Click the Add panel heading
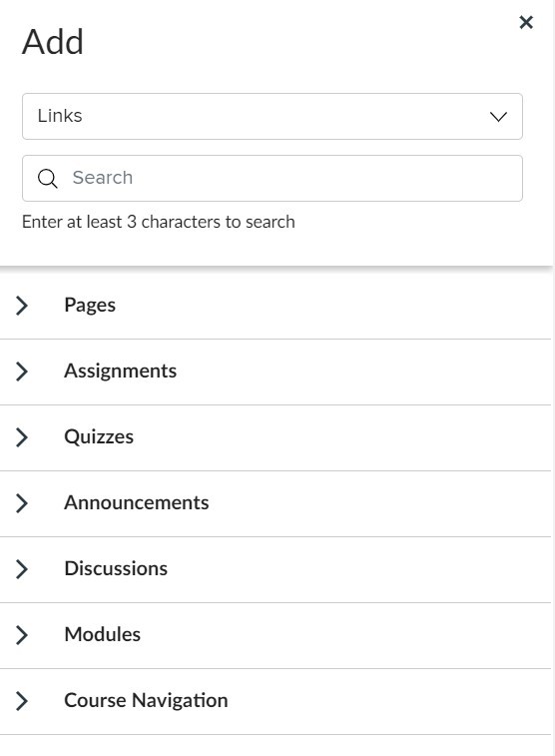The width and height of the screenshot is (555, 756). (x=53, y=42)
